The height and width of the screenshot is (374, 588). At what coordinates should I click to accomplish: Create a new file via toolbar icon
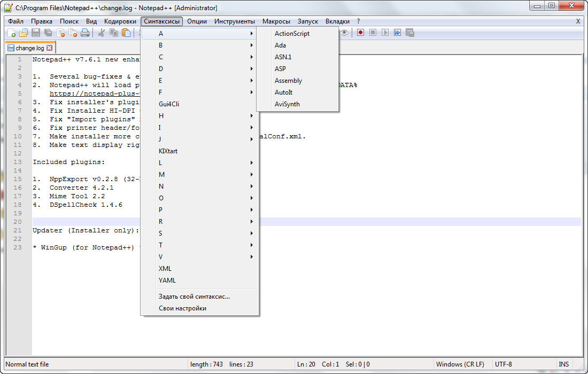coord(11,33)
